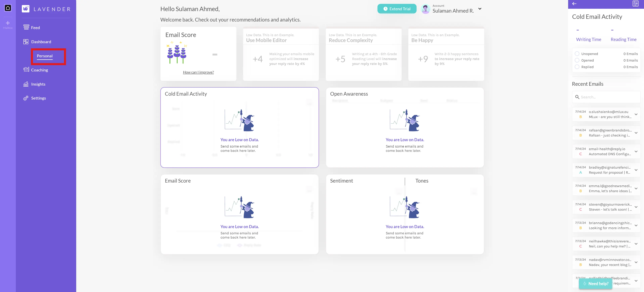
Task: Click the Coaching sidebar icon
Action: point(26,70)
